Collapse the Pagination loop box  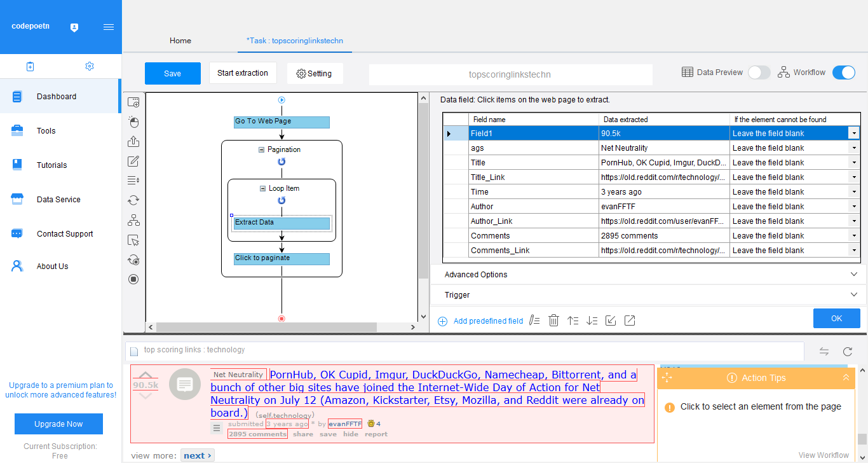point(261,150)
